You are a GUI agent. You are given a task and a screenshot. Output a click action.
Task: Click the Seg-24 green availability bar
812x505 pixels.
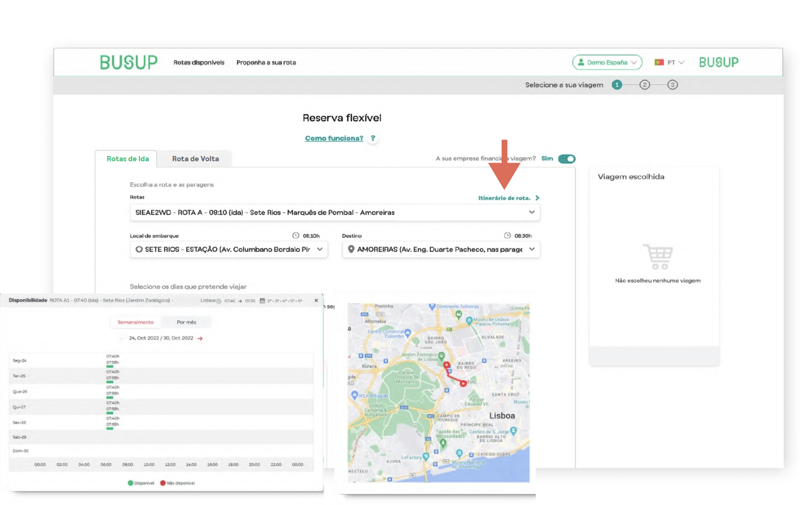pos(110,366)
